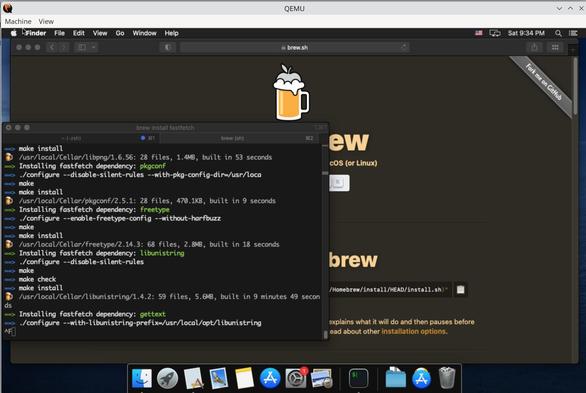Click Safari back button
Viewport: 586px width, 393px height.
[x=52, y=47]
